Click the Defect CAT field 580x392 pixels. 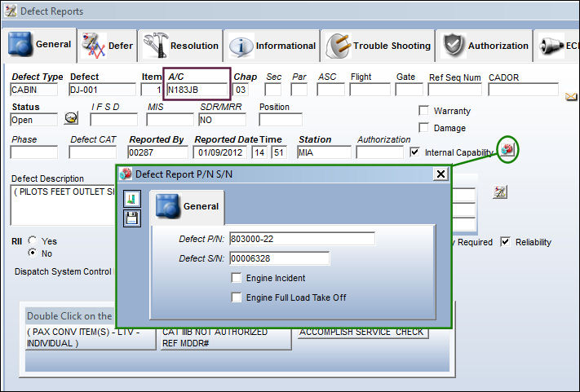92,152
